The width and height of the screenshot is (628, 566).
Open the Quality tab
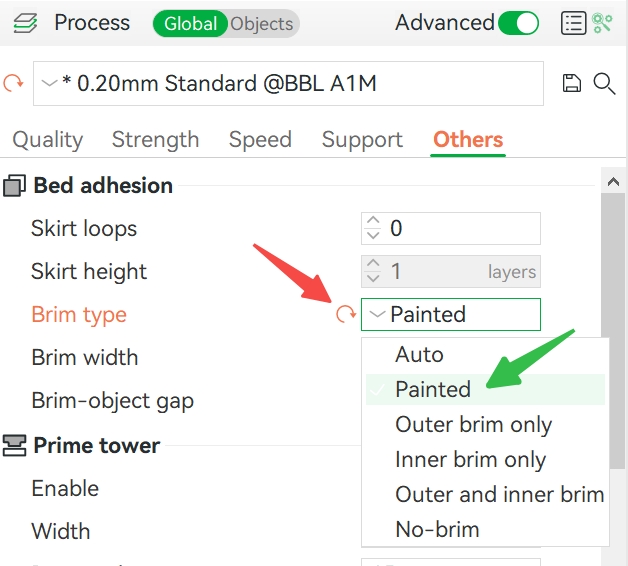click(x=48, y=140)
